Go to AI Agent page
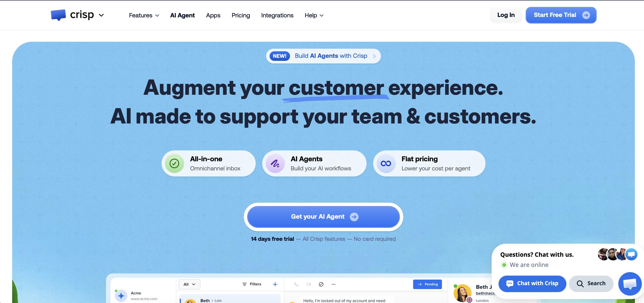The image size is (644, 303). click(x=182, y=15)
